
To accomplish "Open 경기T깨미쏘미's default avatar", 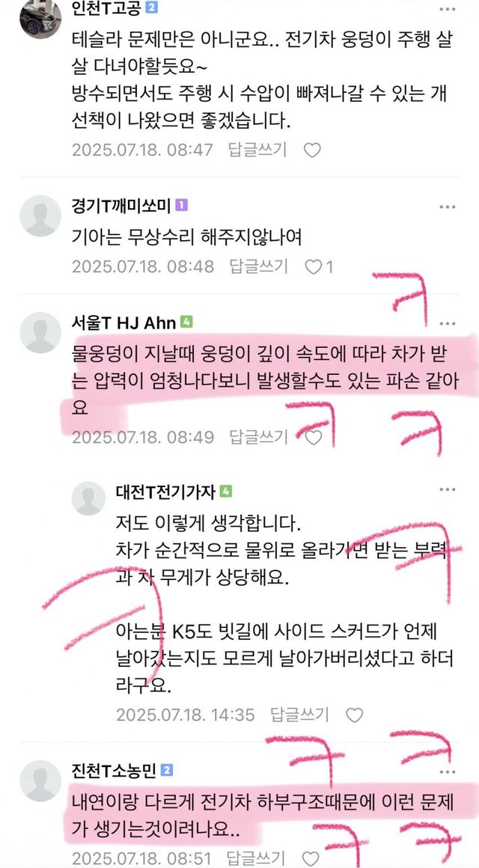I will (40, 216).
